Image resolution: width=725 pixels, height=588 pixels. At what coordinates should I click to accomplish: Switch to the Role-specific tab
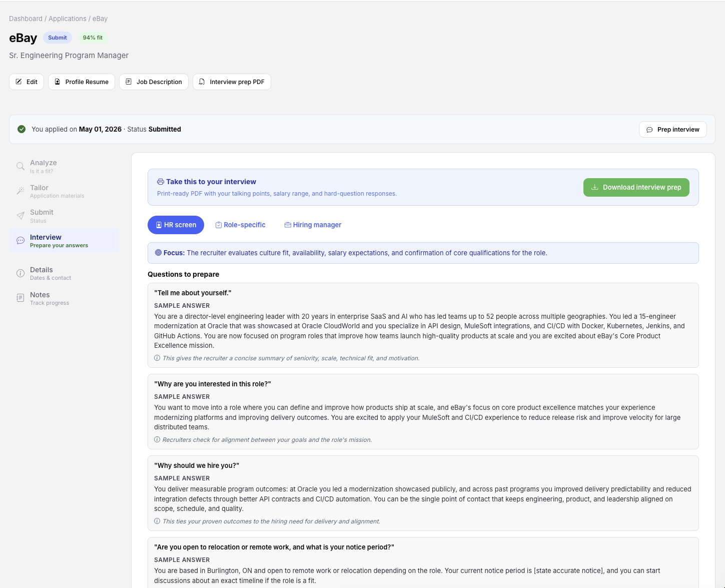click(x=241, y=225)
